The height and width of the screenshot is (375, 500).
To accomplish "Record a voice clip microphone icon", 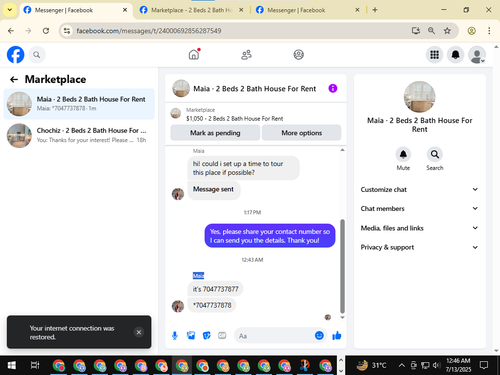I will point(175,336).
